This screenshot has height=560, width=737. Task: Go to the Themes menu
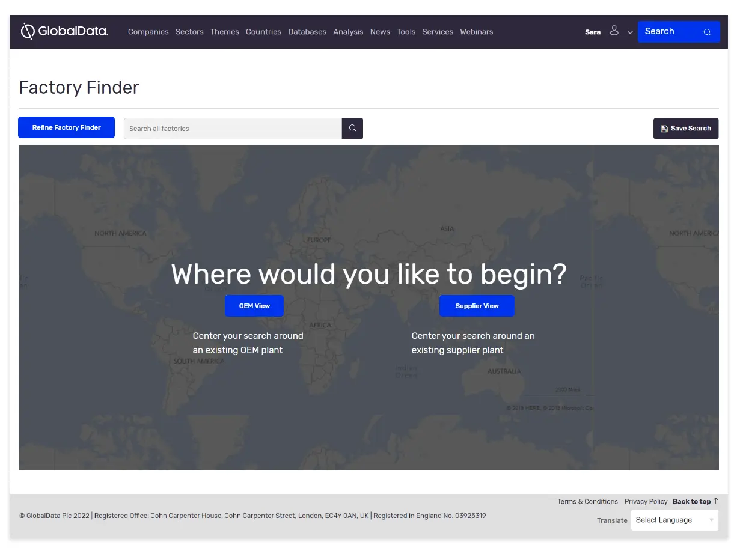coord(225,32)
